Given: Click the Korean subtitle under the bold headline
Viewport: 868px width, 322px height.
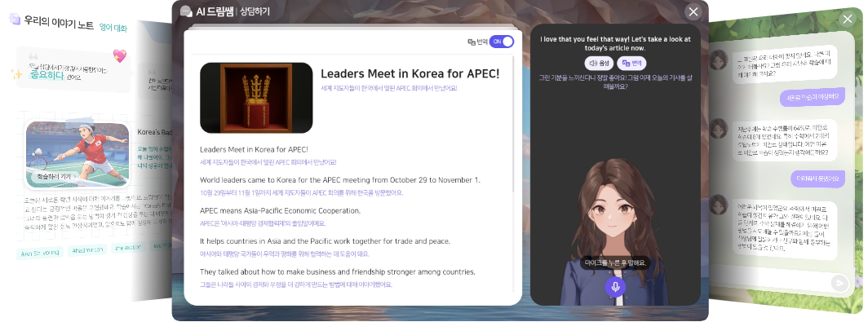Looking at the screenshot, I should pos(388,88).
